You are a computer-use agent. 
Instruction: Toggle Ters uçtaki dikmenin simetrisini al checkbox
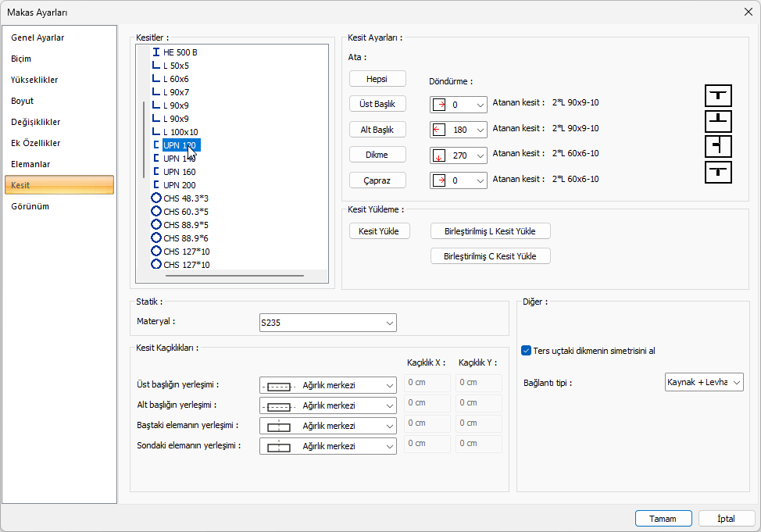[527, 351]
